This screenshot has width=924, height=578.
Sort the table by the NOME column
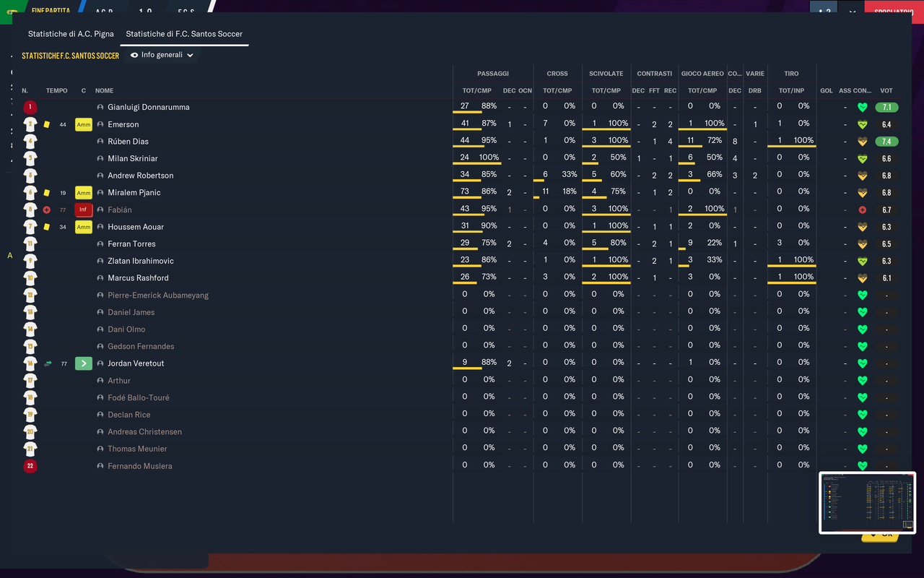point(105,91)
